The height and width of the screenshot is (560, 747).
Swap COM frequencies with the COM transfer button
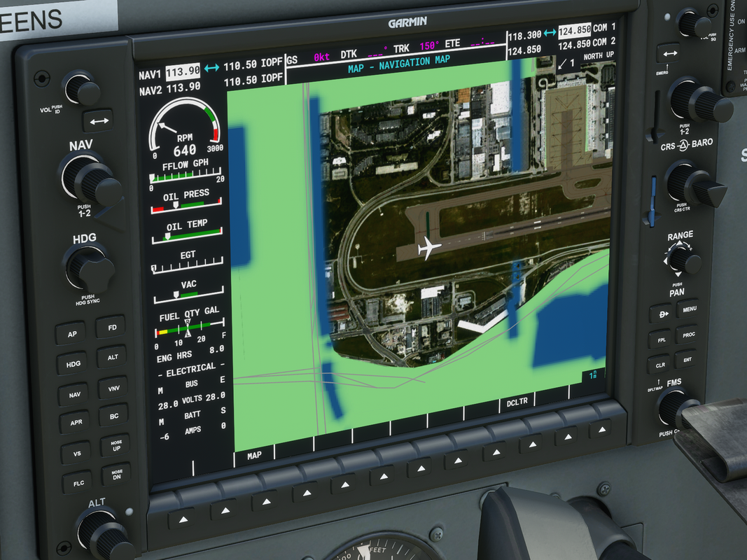click(x=670, y=53)
